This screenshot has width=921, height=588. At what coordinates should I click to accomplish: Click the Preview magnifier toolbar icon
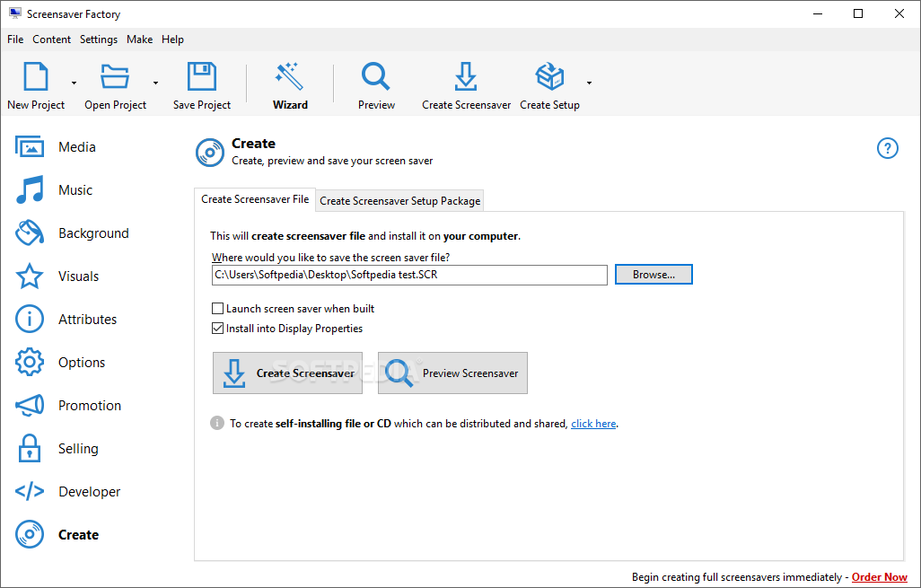coord(376,76)
